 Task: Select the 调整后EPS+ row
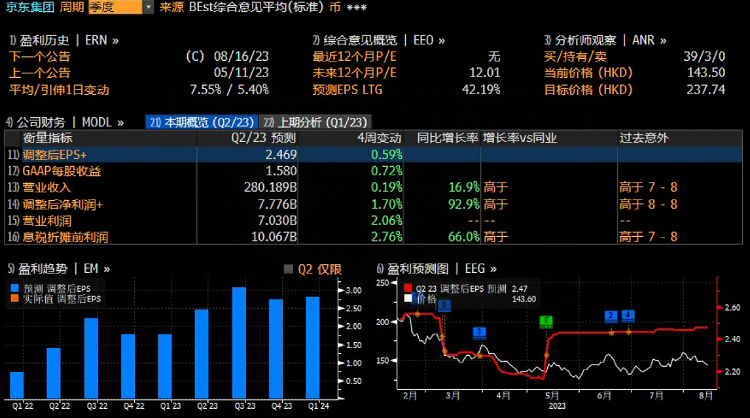(x=373, y=154)
